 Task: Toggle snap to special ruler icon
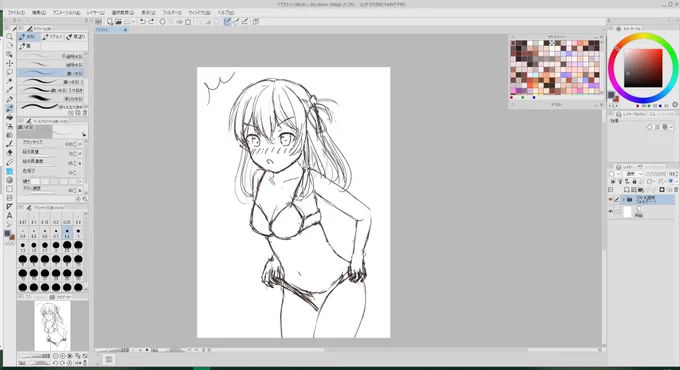point(236,21)
